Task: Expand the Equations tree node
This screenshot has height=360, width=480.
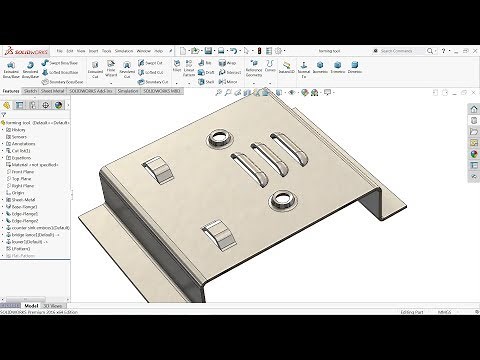Action: (x=3, y=158)
